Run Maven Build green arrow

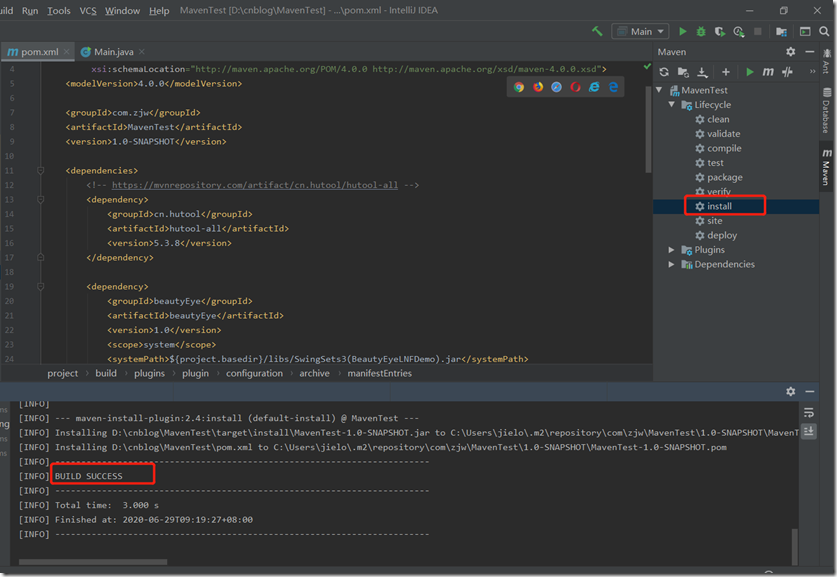pos(749,72)
